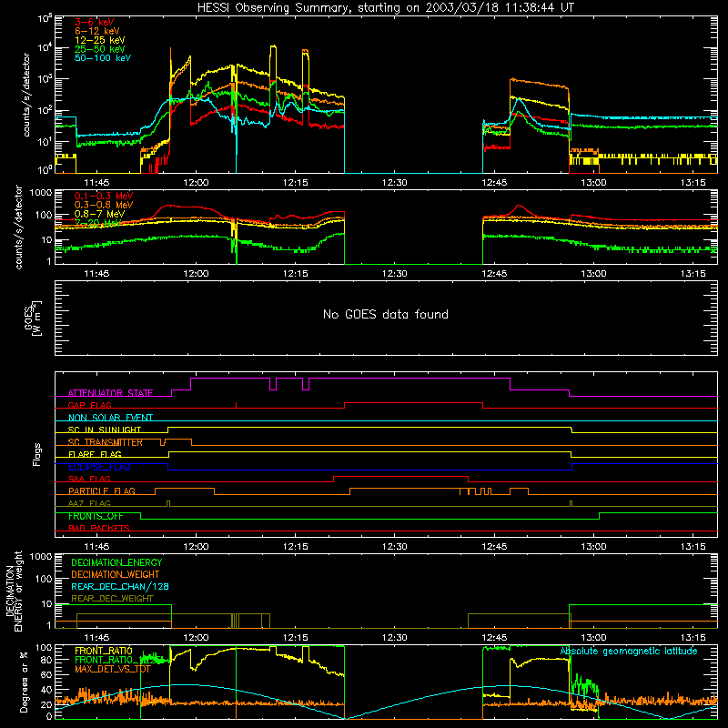
Task: Click the blue ECLIPSE_FLAG label
Action: pos(99,467)
